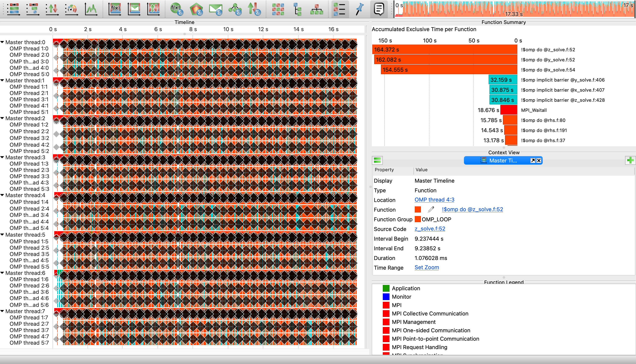This screenshot has width=636, height=364.
Task: Open the Process Timeline chart icon
Action: coord(33,9)
